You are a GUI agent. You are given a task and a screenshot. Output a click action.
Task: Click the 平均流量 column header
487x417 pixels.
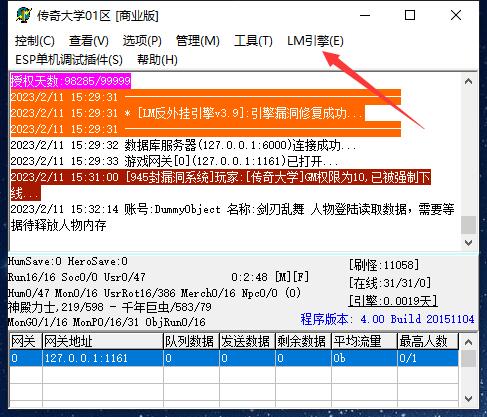(364, 341)
